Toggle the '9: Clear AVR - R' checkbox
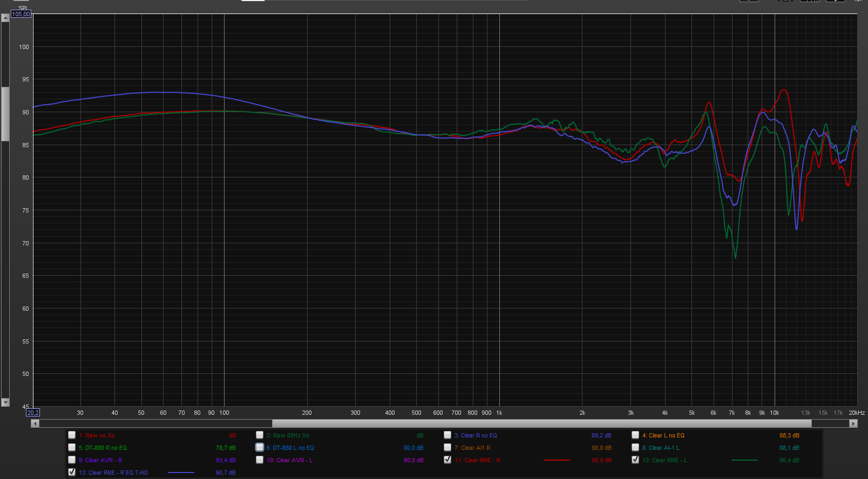This screenshot has width=868, height=479. [72, 460]
